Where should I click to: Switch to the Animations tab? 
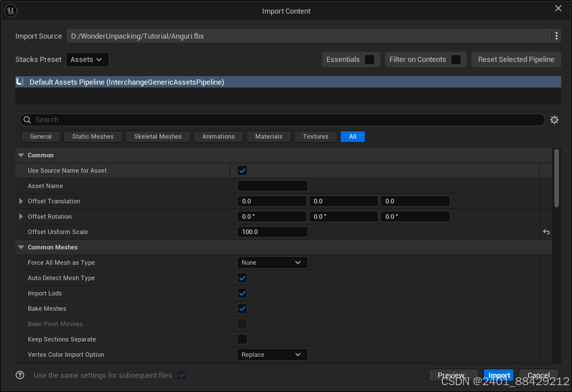(218, 136)
